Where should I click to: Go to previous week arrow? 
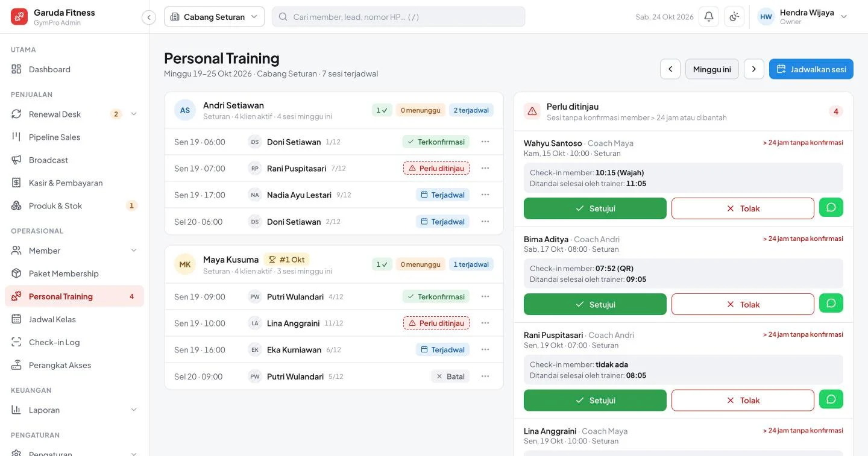coord(670,69)
